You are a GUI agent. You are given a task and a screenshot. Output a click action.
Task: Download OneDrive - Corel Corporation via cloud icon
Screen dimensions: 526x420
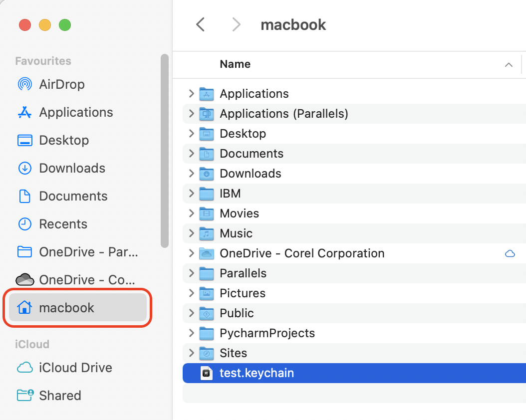pyautogui.click(x=510, y=253)
